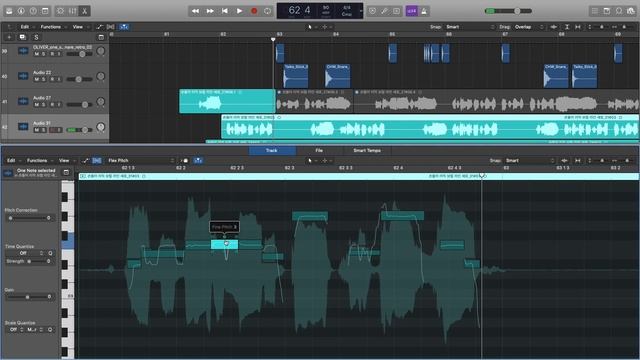Open Smart Controls in control bar
Screen dimensions: 640x360
point(60,11)
